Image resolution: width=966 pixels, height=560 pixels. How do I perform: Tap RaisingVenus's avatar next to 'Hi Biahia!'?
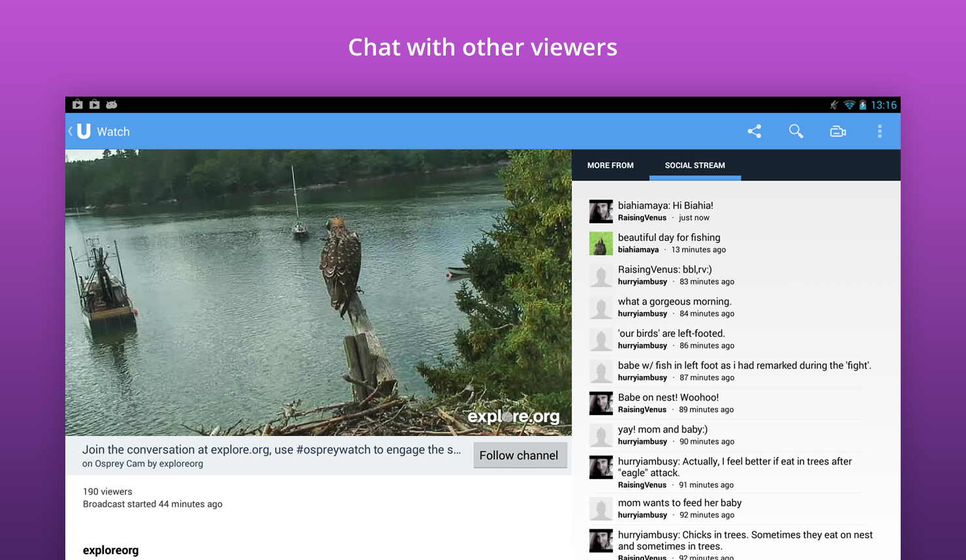[600, 211]
